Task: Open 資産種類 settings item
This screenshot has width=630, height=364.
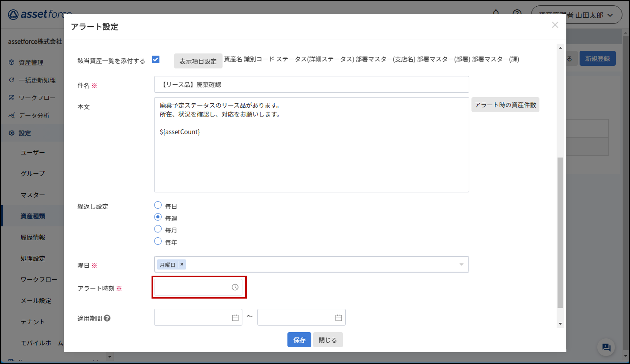Action: (x=33, y=216)
